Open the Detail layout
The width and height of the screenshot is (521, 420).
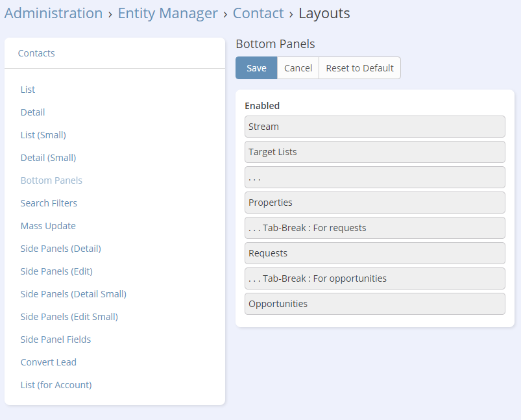pos(33,112)
